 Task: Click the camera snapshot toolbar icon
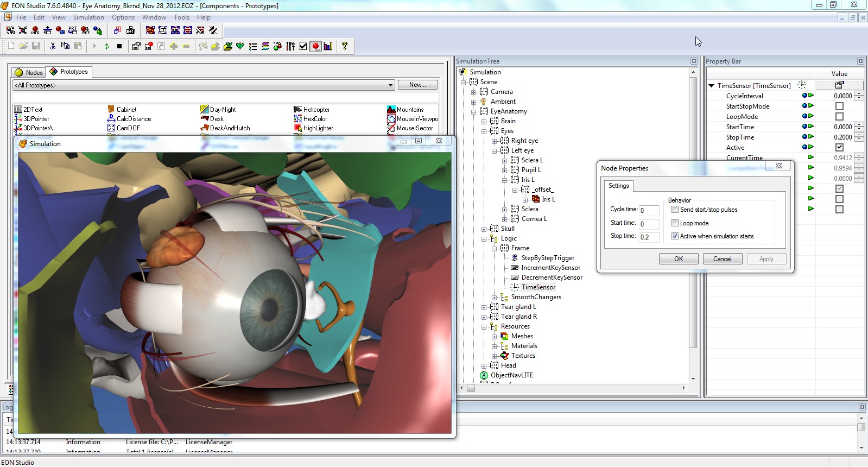coord(130,30)
